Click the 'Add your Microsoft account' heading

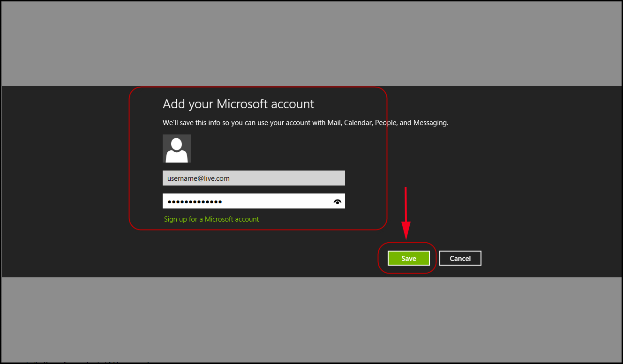(x=238, y=104)
